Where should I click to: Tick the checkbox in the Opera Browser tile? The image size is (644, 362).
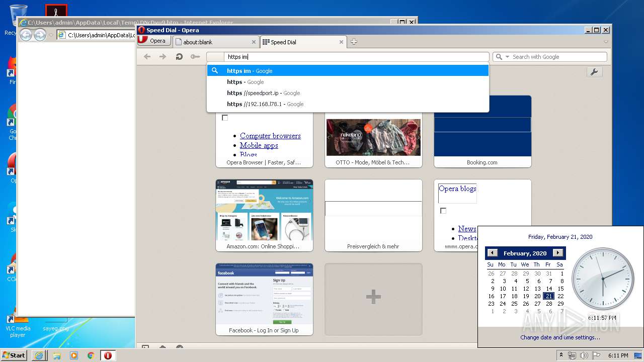225,118
